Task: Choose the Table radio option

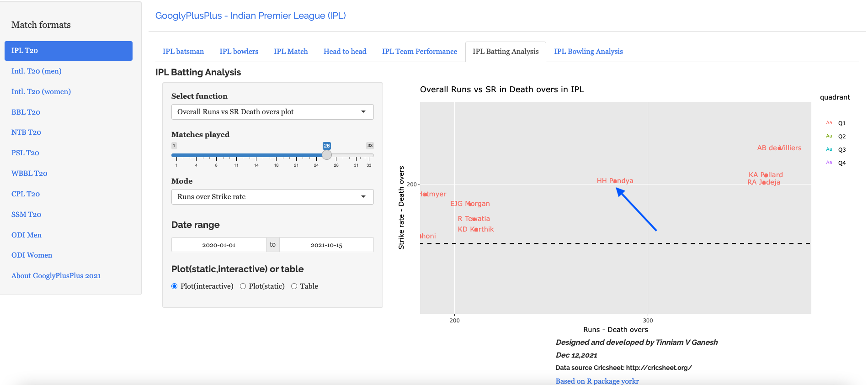Action: click(x=294, y=286)
